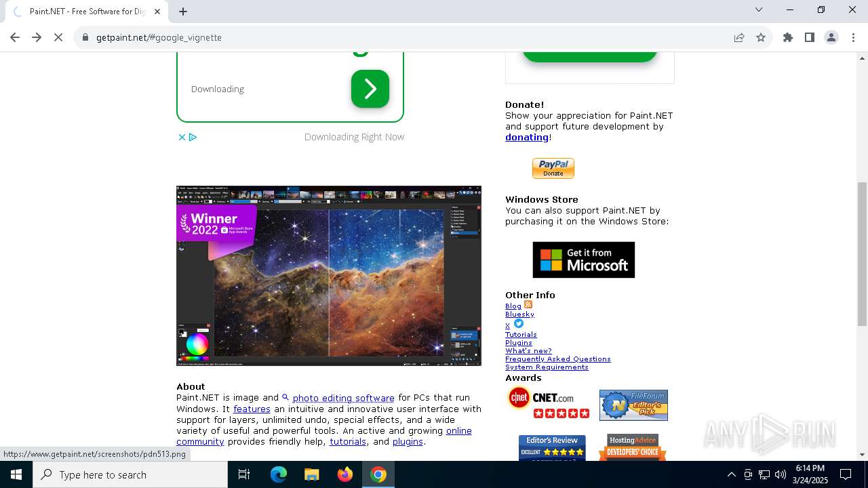Viewport: 868px width, 488px height.
Task: Open Chrome three-dot menu
Action: point(853,37)
